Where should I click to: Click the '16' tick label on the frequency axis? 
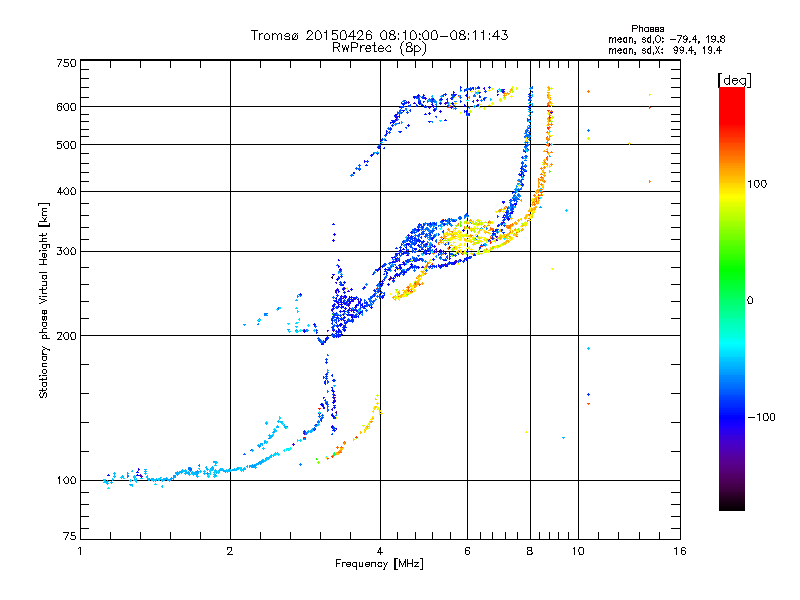coord(680,551)
